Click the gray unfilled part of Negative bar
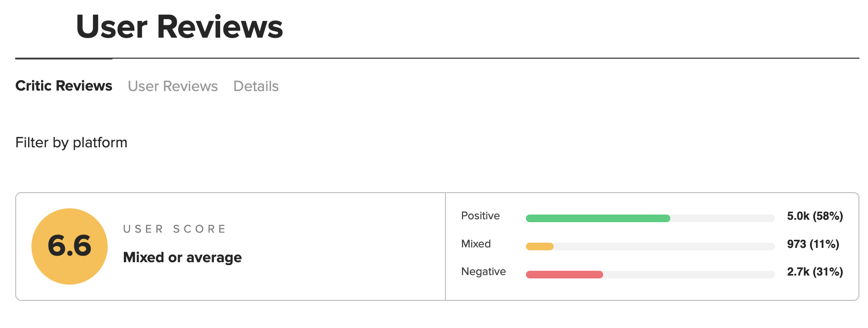 (x=689, y=275)
